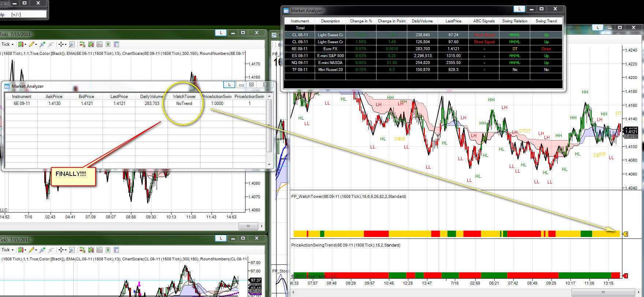The image size is (644, 297).
Task: Open strategies dollar icon on 6E chart toolbar
Action: [108, 44]
